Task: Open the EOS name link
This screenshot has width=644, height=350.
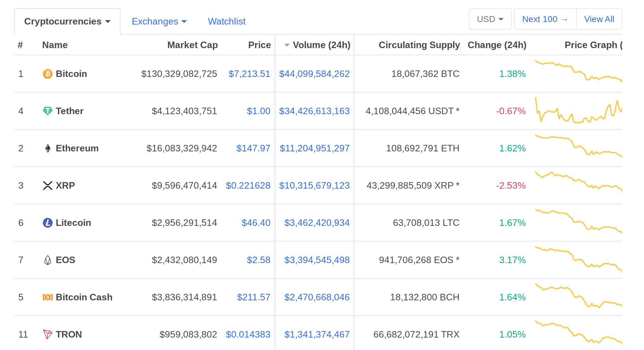Action: [x=65, y=260]
